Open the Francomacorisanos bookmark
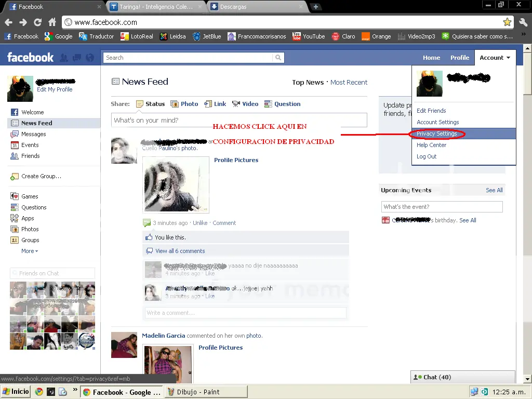The width and height of the screenshot is (532, 399). (257, 36)
